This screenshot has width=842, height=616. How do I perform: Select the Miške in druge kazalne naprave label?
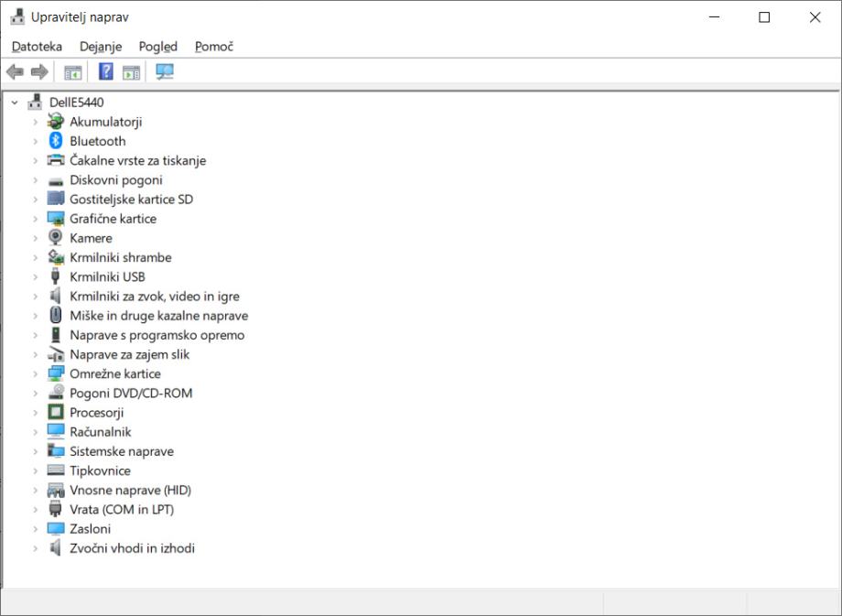158,315
